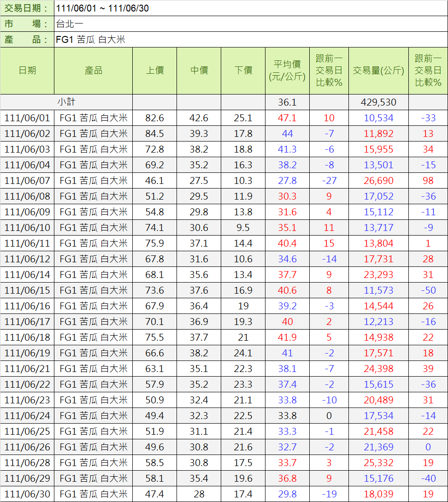Select the date cell 111/06/07
Viewport: 448px width, 502px height.
coord(27,180)
